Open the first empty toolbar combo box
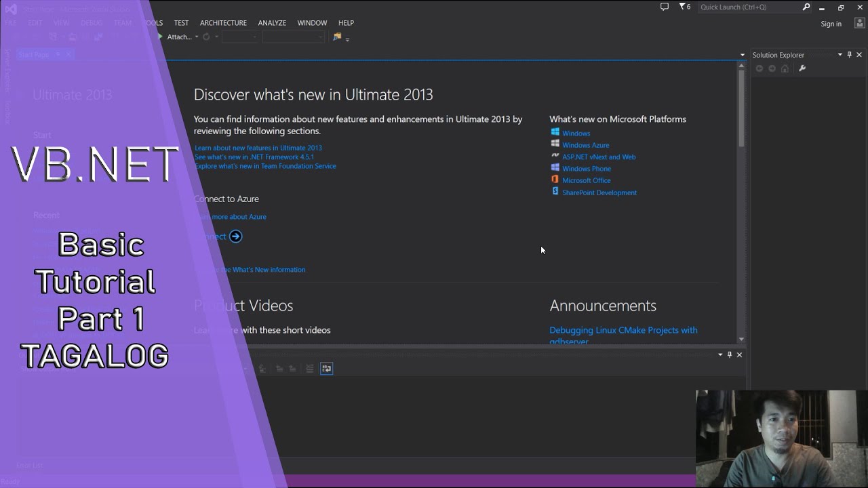Viewport: 868px width, 488px height. (239, 37)
